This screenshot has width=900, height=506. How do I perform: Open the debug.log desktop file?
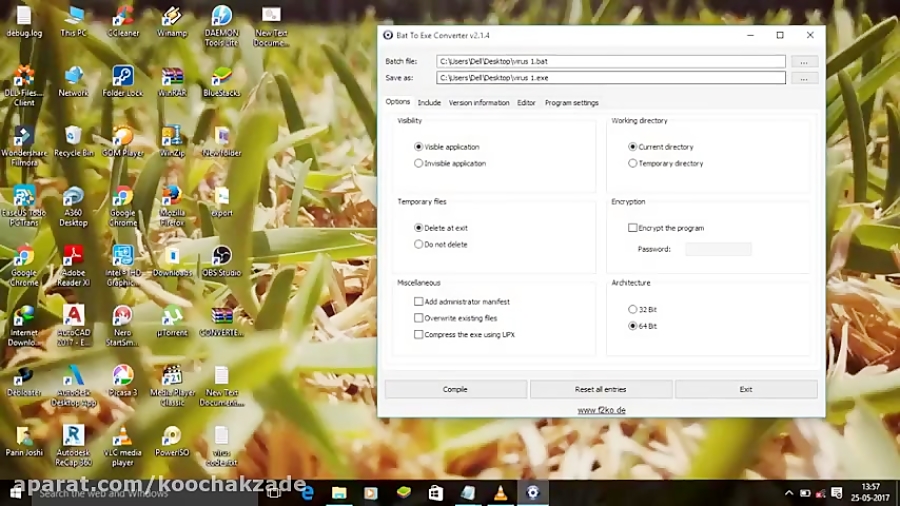24,22
